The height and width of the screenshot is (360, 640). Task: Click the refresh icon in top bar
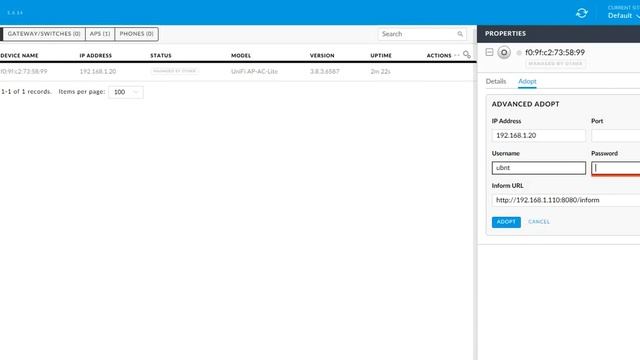582,13
